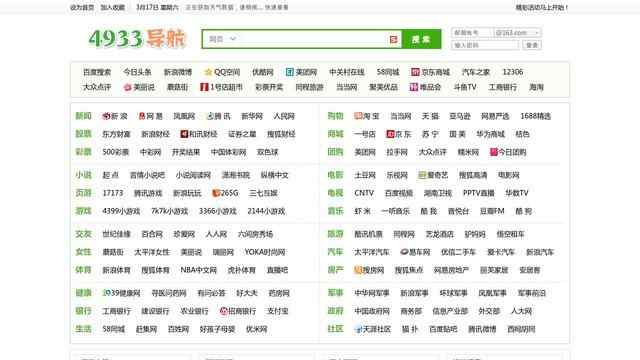Screen dimensions: 640x360
Task: Open the 12306 link
Action: pos(513,72)
